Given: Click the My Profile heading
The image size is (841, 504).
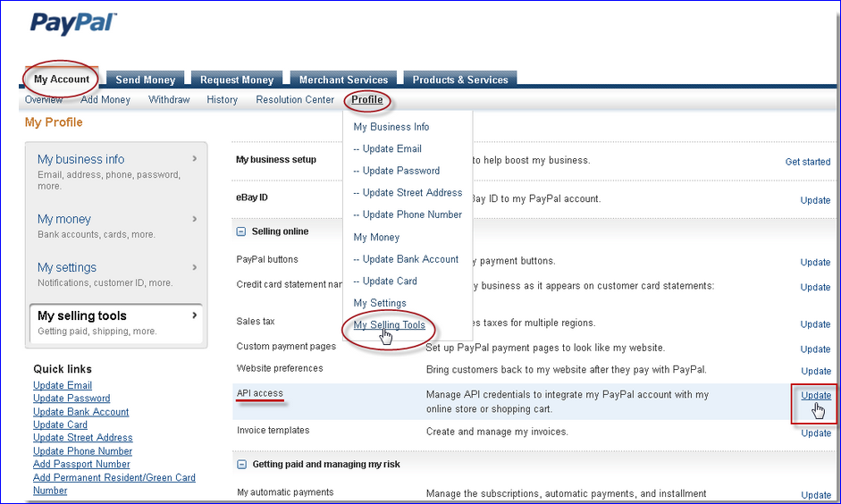Looking at the screenshot, I should (x=54, y=122).
